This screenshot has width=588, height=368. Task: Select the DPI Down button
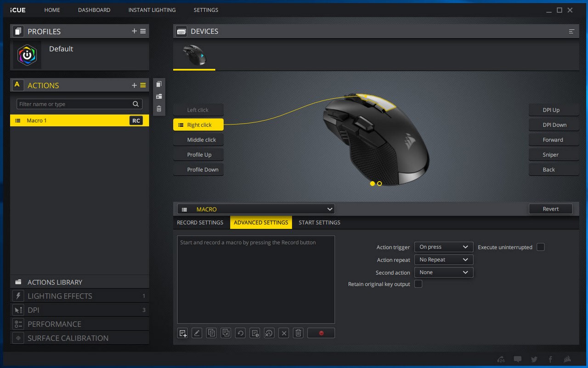click(554, 125)
